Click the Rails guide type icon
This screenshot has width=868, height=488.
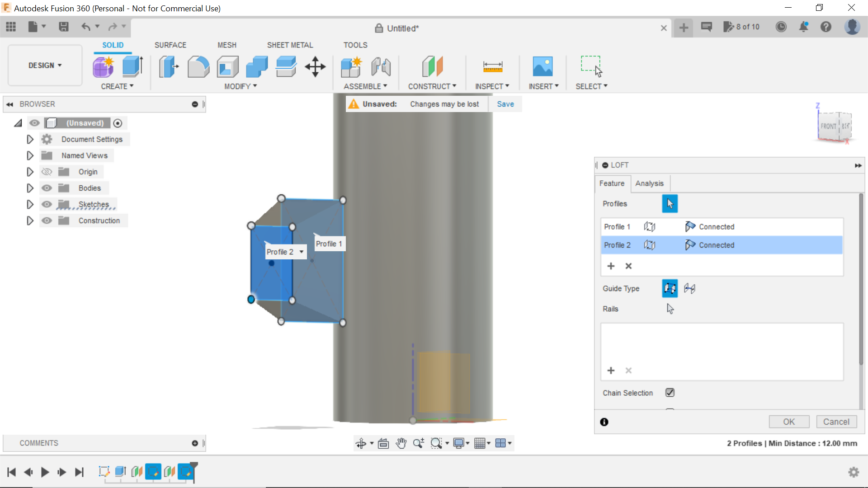670,288
